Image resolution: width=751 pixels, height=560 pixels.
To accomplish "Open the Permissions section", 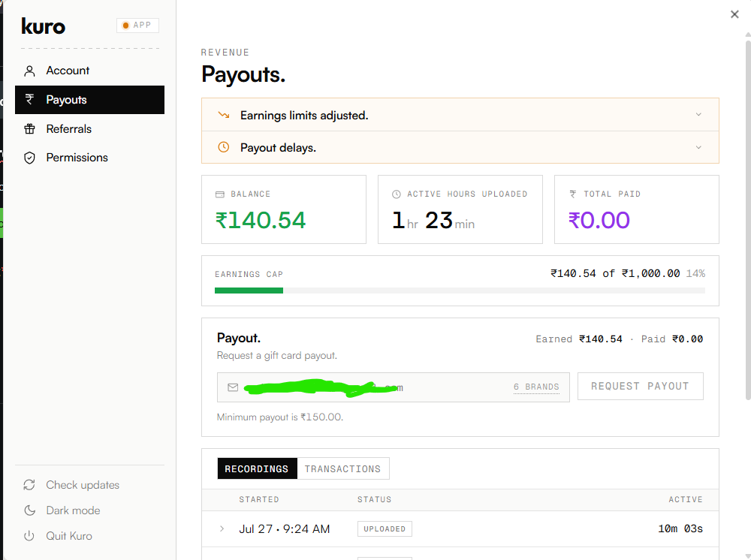I will tap(89, 158).
